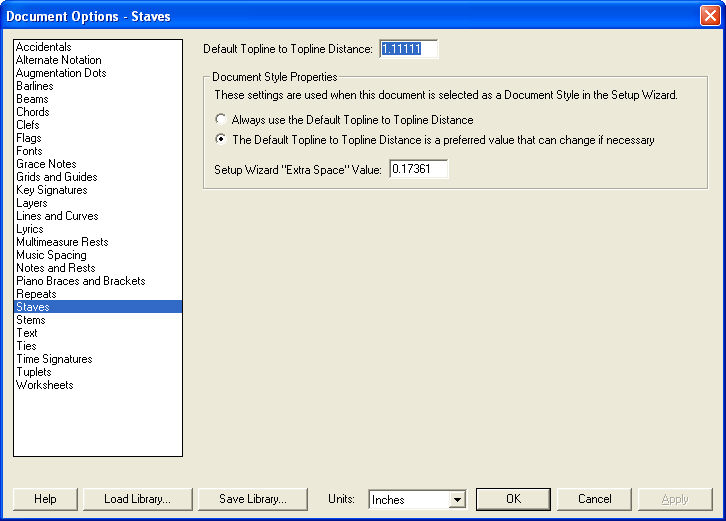The height and width of the screenshot is (521, 726).
Task: Select the Clefs category
Action: pyautogui.click(x=28, y=125)
